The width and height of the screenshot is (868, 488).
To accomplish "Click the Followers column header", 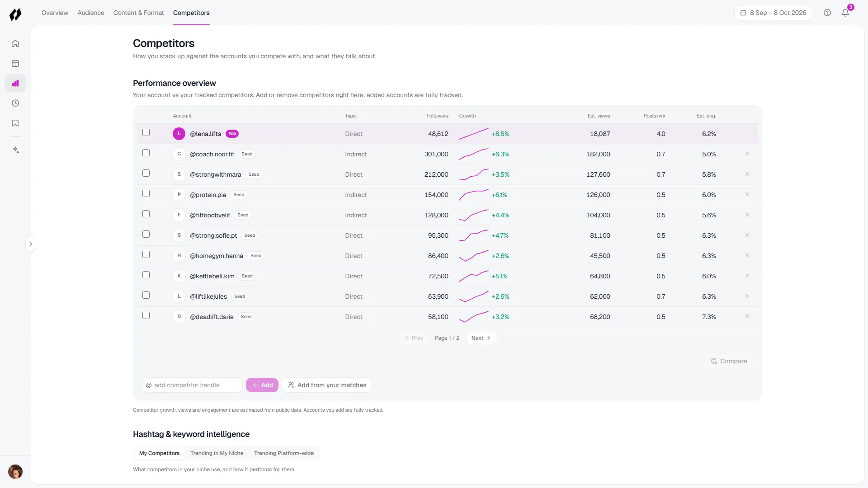I will [437, 116].
